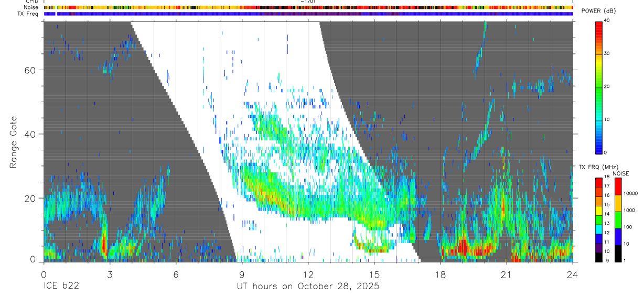Click the UT hours on October 28, 2025 title
This screenshot has width=644, height=297.
pos(308,287)
